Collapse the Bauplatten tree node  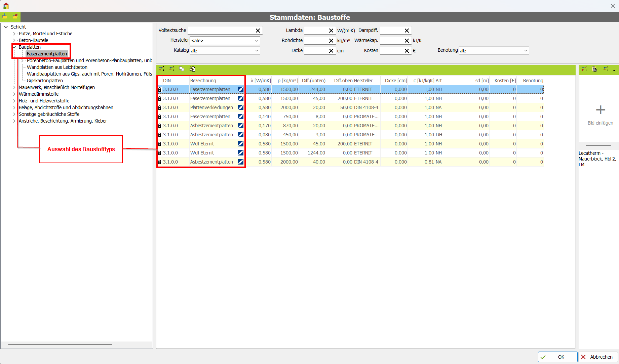click(14, 47)
